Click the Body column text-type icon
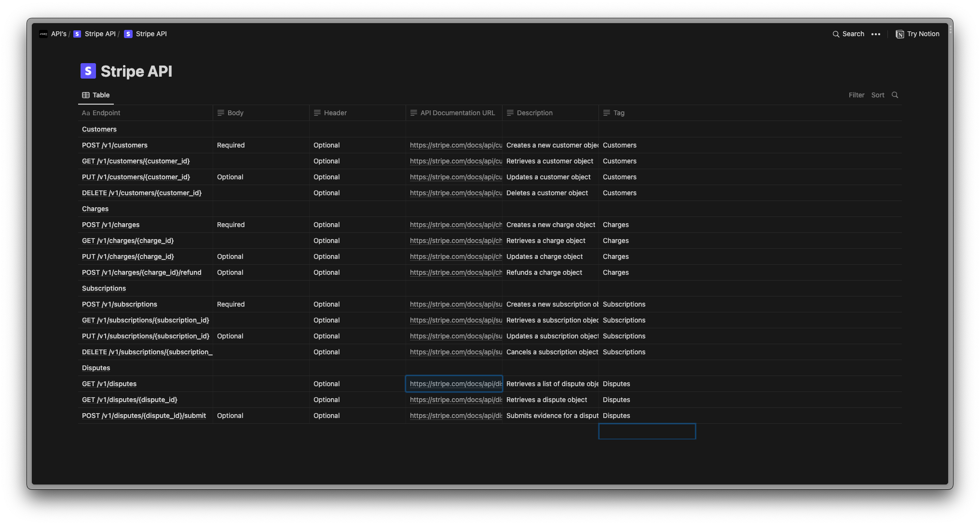 (x=221, y=113)
